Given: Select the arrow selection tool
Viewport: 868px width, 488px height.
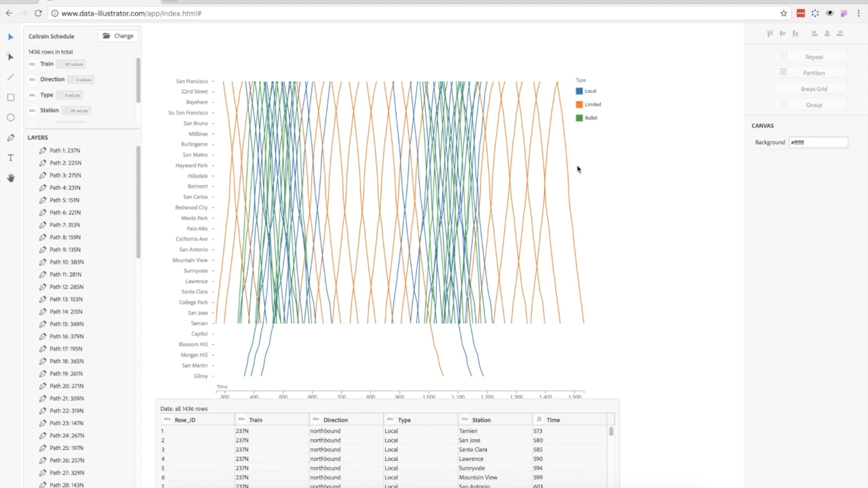Looking at the screenshot, I should click(x=10, y=37).
